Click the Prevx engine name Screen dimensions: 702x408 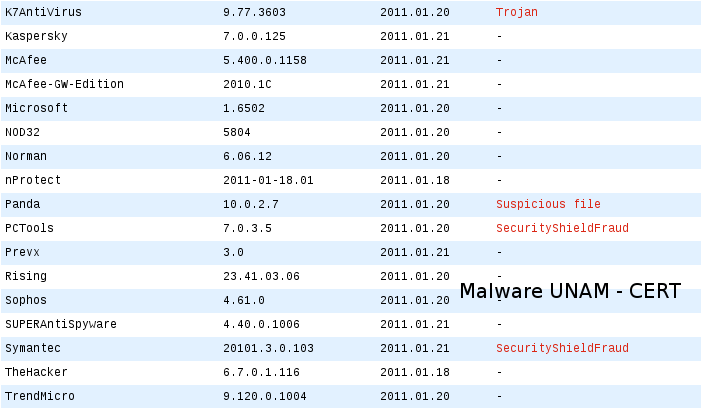[x=22, y=252]
